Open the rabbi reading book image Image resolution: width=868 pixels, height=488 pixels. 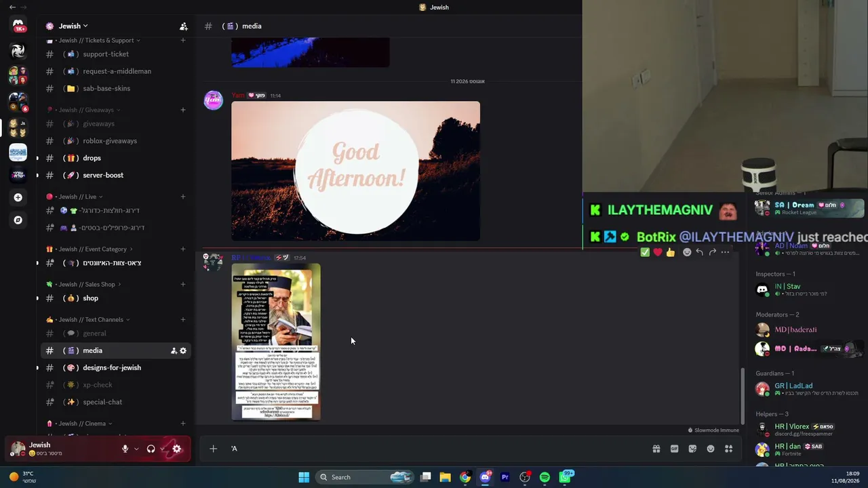[x=276, y=342]
